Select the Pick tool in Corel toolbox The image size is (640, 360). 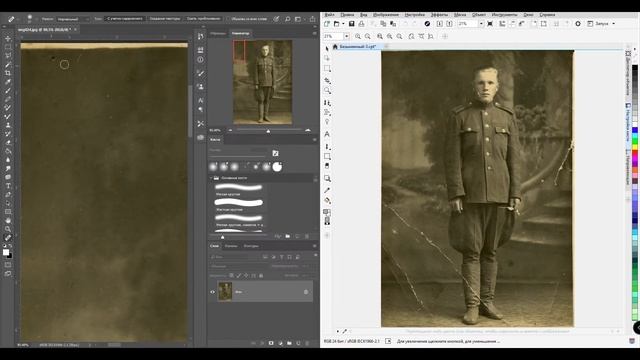click(327, 49)
